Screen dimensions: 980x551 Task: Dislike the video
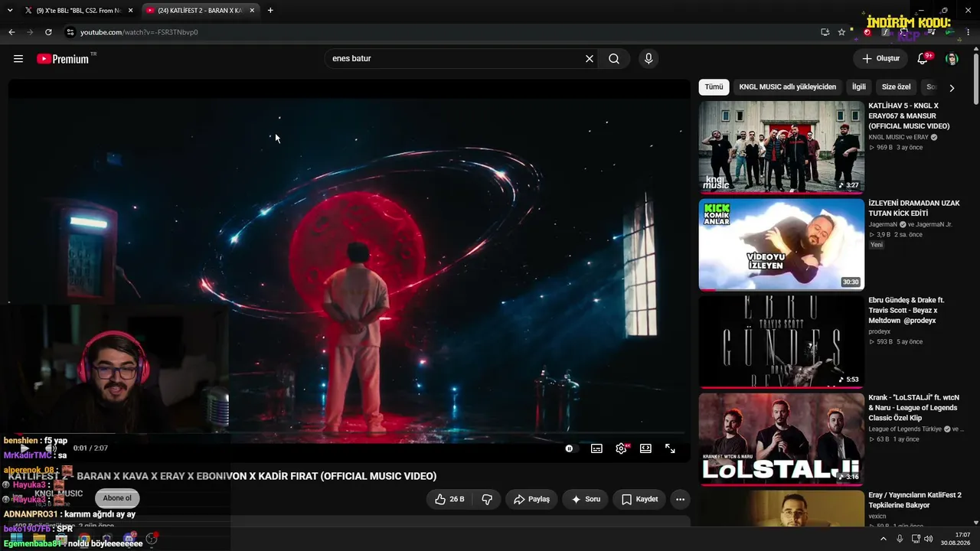coord(487,499)
